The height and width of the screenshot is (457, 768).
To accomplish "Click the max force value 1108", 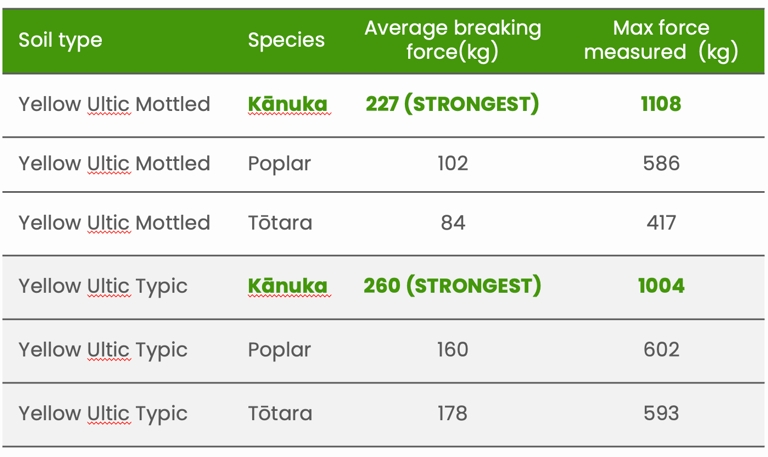I will coord(661,104).
